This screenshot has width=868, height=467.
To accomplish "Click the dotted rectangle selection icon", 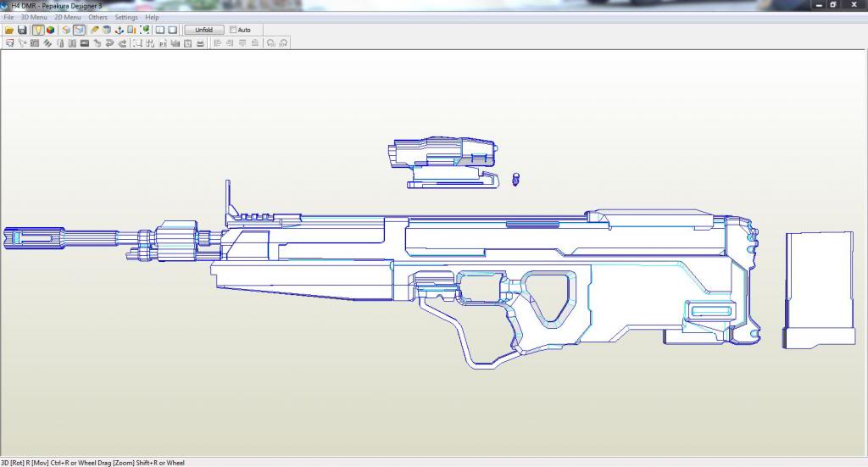I will click(x=137, y=43).
